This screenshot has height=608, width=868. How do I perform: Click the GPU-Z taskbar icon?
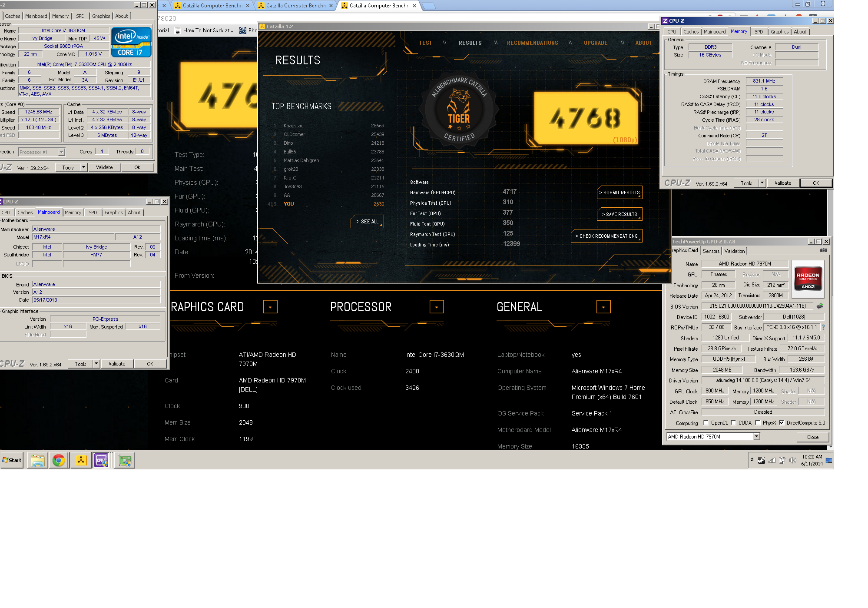(x=125, y=460)
